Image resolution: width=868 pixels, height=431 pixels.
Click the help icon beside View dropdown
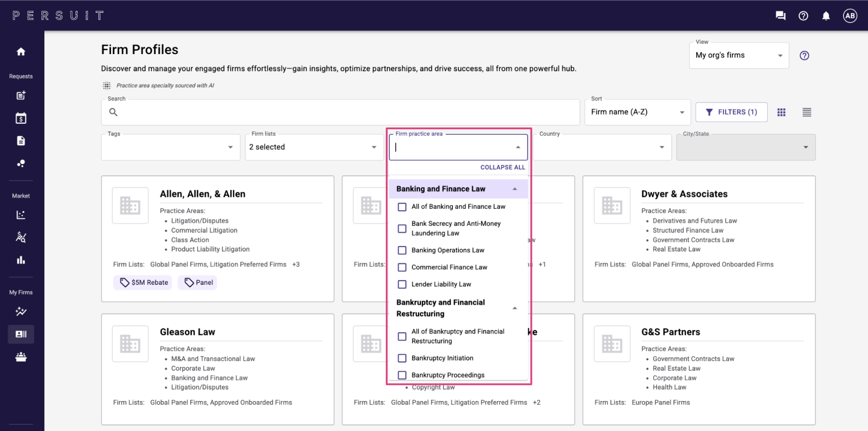coord(804,55)
